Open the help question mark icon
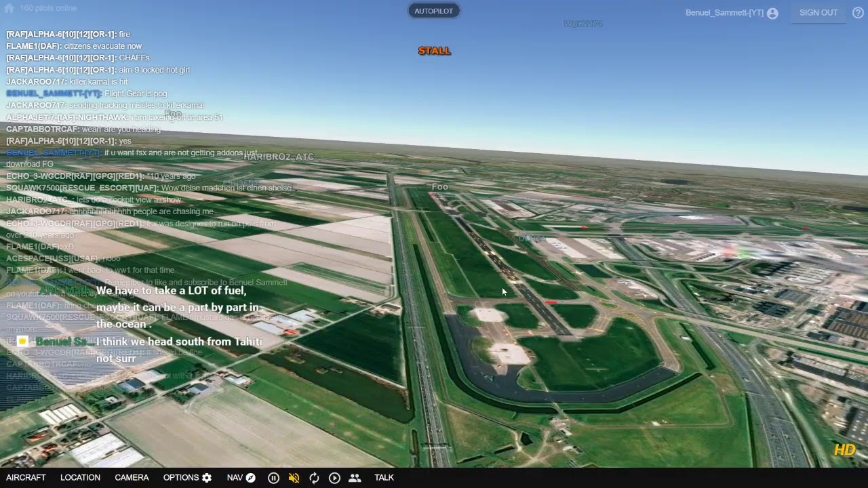 tap(858, 13)
